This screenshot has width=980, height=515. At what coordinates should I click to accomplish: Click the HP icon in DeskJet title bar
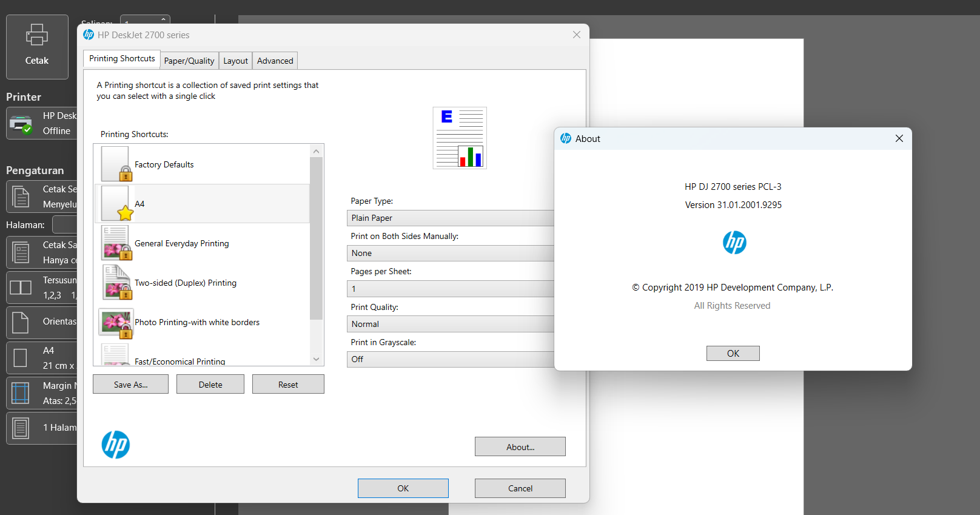tap(89, 35)
